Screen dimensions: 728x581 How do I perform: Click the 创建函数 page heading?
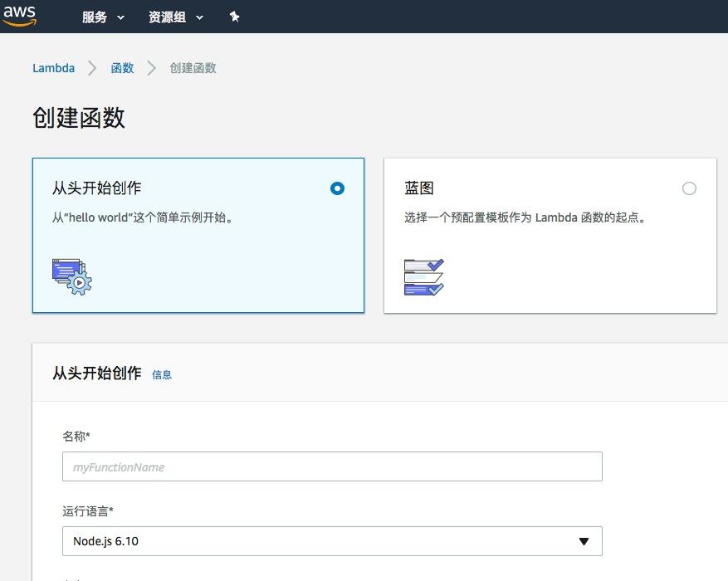point(79,117)
